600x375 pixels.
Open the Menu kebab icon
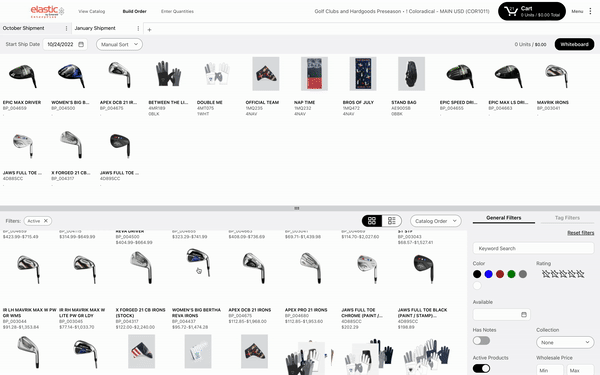click(590, 11)
